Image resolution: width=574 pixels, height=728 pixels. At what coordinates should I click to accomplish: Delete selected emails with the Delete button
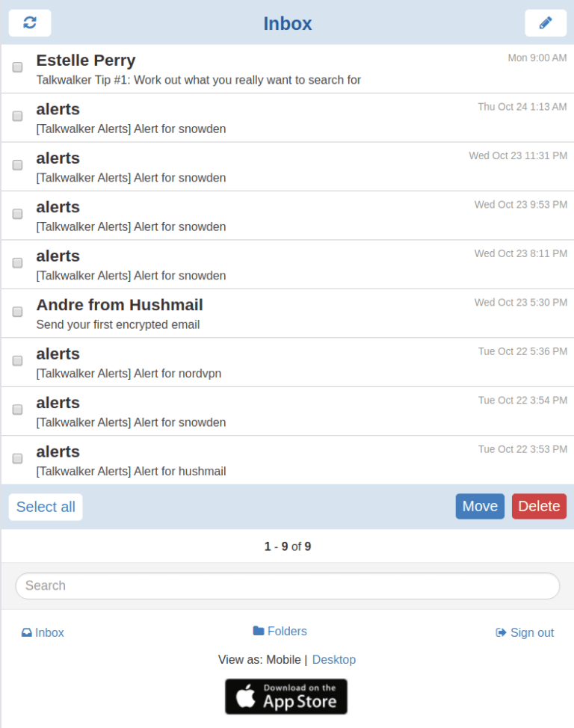pos(539,506)
